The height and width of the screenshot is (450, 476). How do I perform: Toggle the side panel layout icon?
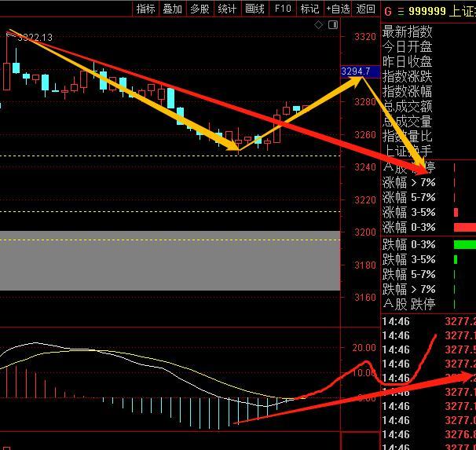(333, 25)
